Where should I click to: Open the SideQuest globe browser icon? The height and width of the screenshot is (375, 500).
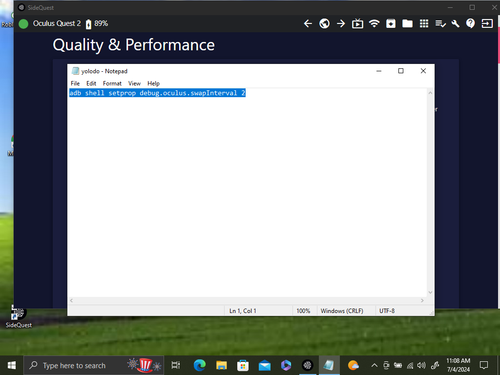(324, 24)
